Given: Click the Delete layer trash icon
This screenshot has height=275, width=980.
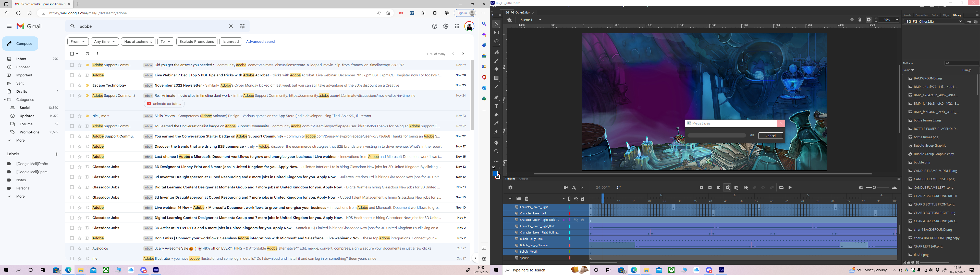Looking at the screenshot, I should pyautogui.click(x=527, y=199).
